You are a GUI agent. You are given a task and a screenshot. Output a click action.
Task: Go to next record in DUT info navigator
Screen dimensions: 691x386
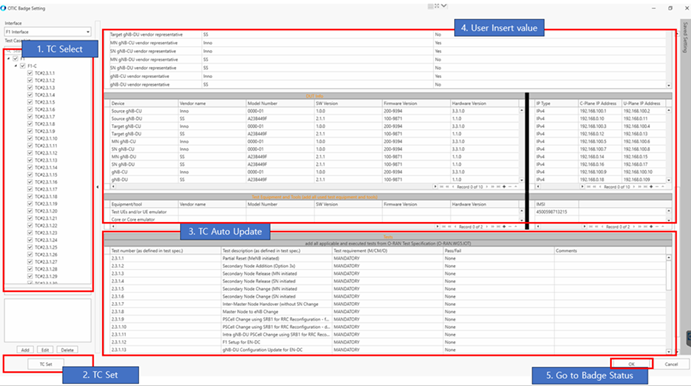pos(487,187)
